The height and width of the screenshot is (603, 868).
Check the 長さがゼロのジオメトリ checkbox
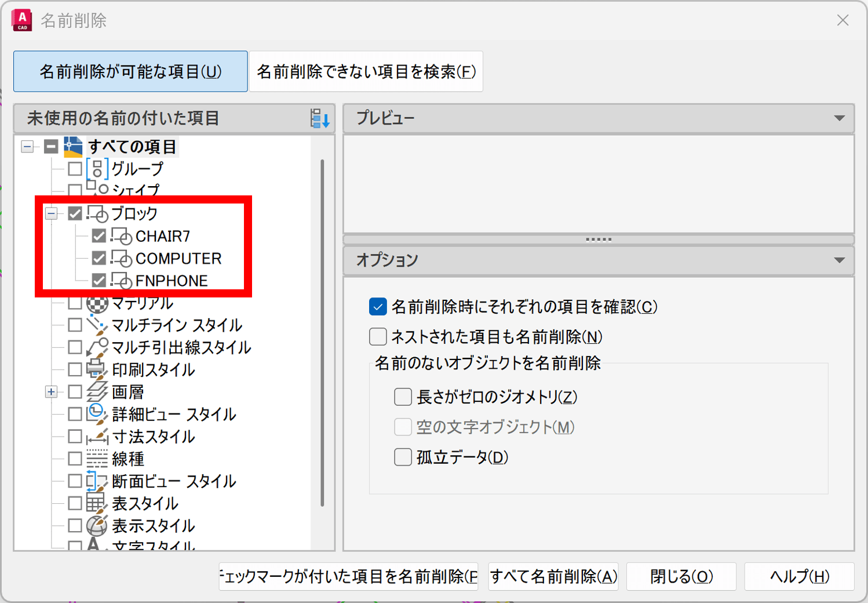(x=403, y=397)
